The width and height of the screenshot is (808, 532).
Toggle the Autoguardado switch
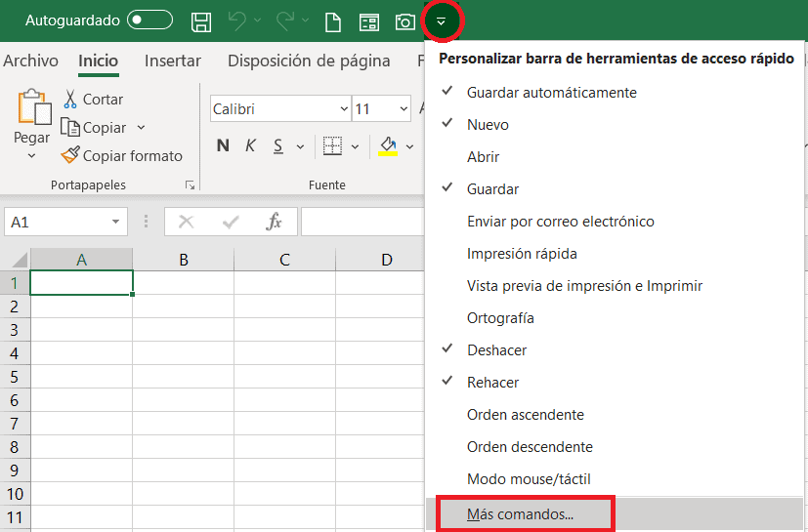click(149, 20)
